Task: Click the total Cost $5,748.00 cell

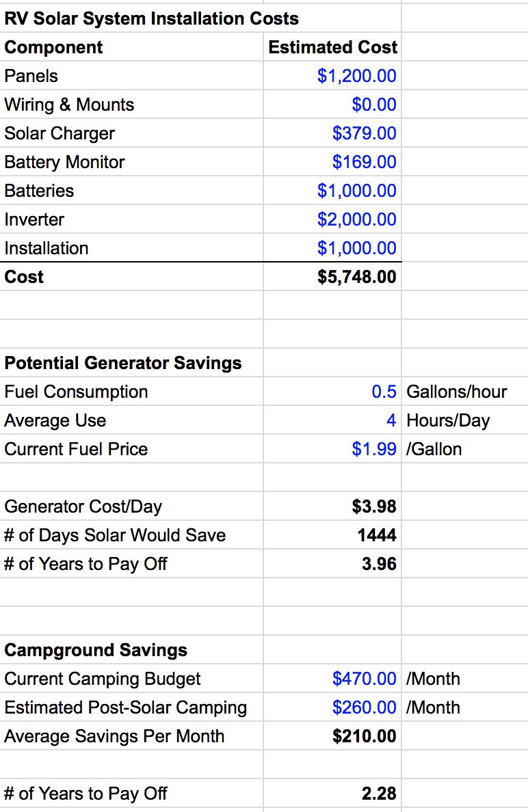Action: 356,277
